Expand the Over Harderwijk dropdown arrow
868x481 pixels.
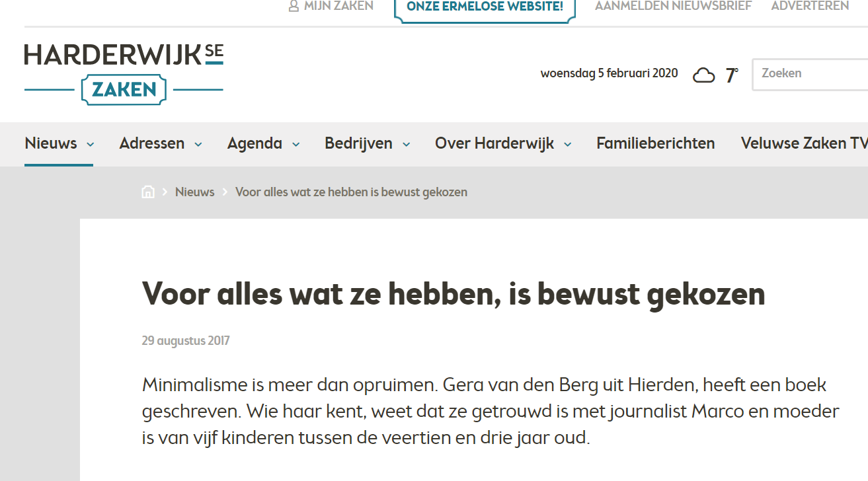(x=567, y=145)
